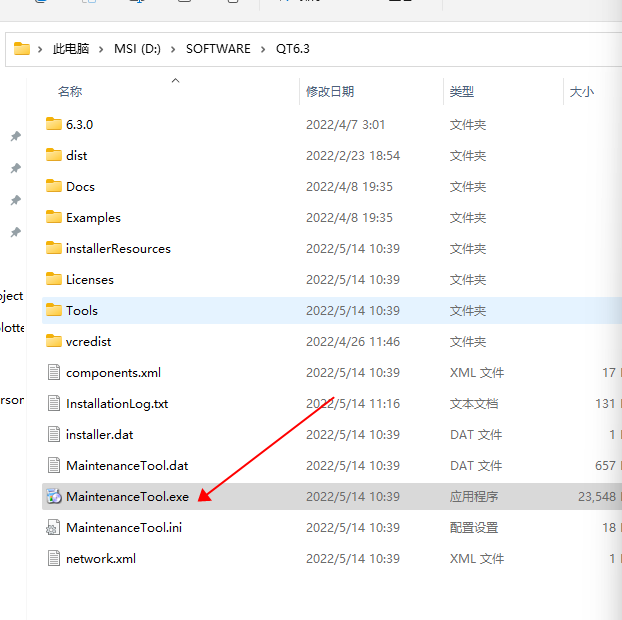Navigate to 此电脑 in address bar
622x620 pixels.
click(x=71, y=49)
